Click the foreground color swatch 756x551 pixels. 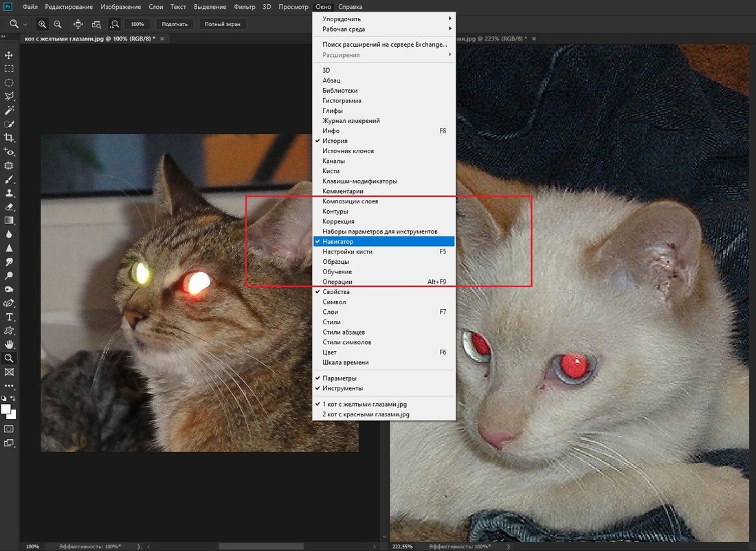click(6, 409)
